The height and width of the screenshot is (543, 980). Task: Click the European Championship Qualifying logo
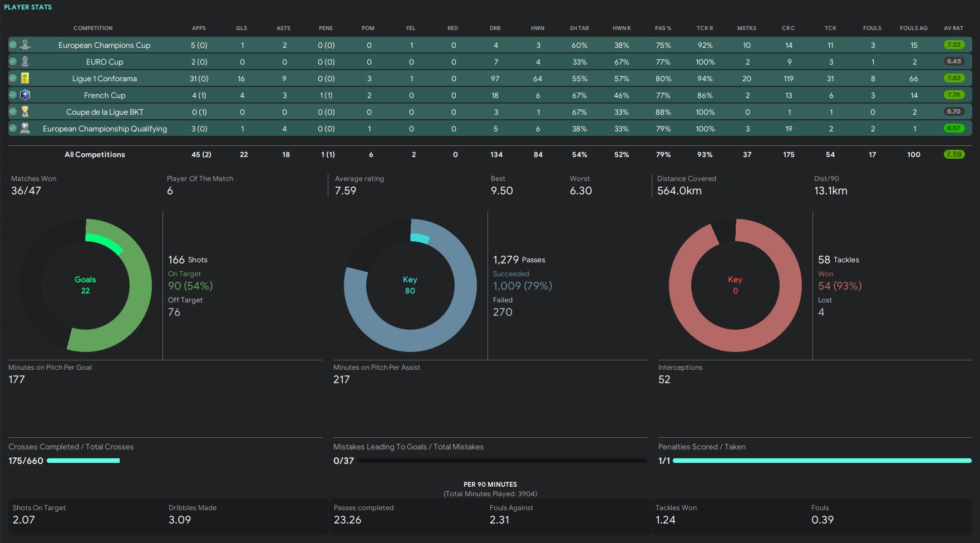25,128
